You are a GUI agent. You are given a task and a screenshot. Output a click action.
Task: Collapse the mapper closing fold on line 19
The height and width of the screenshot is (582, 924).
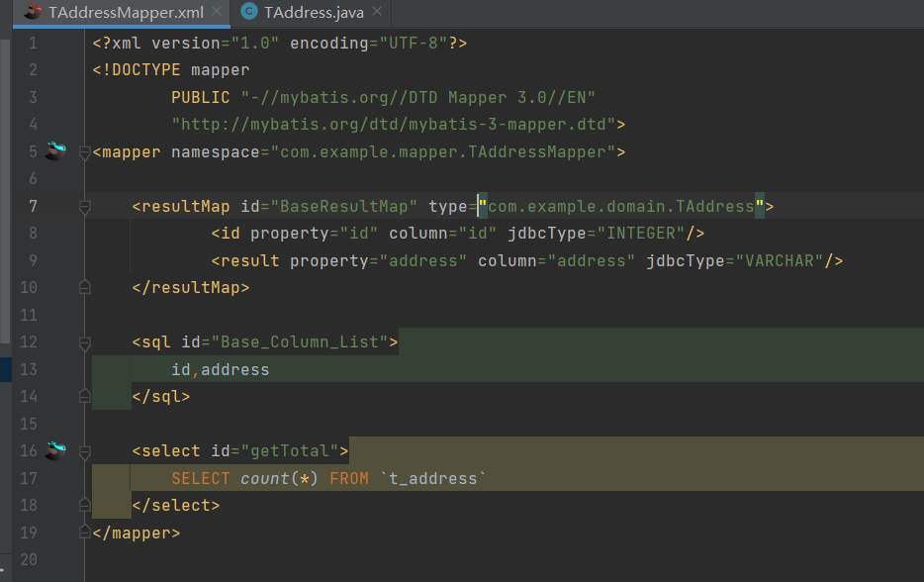[x=84, y=532]
